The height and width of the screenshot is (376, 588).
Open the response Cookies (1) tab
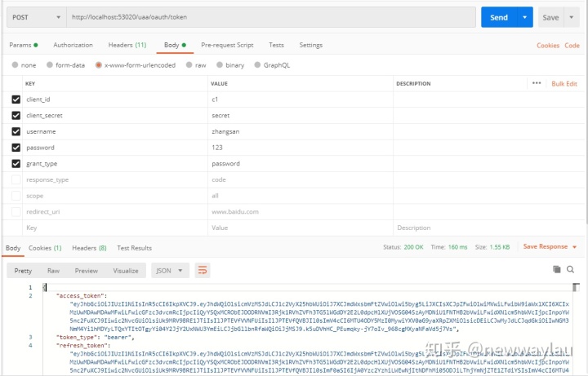(x=45, y=248)
